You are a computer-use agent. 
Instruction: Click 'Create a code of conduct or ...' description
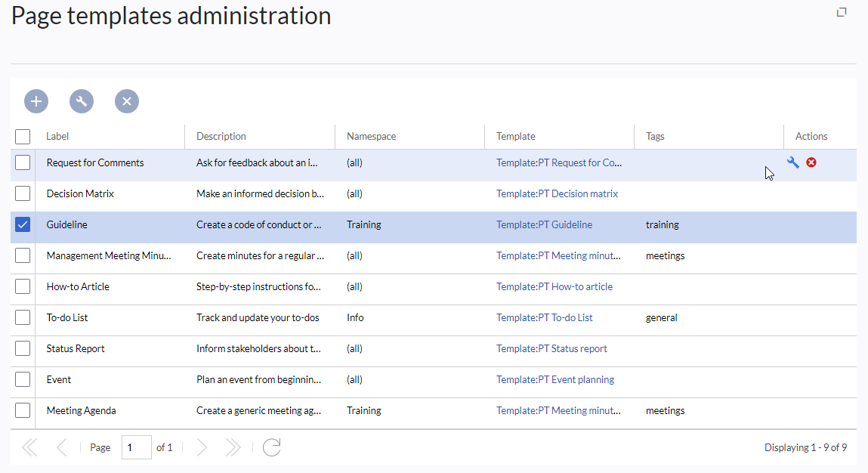point(259,224)
